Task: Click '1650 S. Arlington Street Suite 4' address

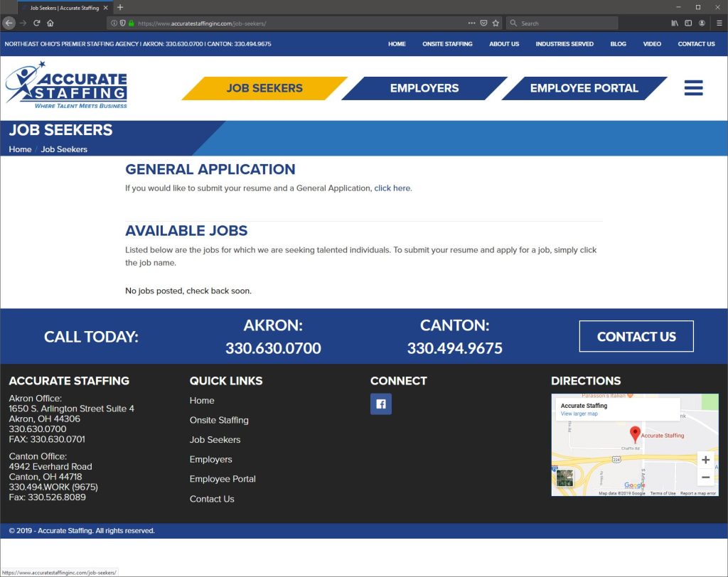Action: point(72,409)
